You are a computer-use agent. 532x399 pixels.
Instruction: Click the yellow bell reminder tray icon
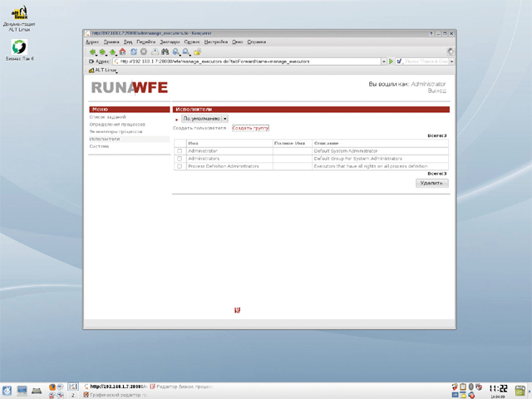[463, 395]
